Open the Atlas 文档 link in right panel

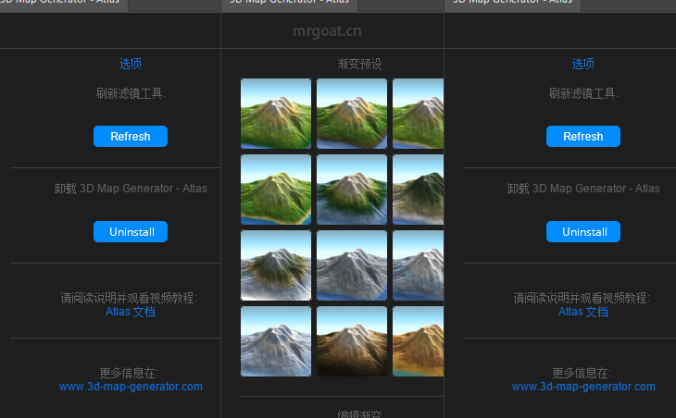(x=583, y=312)
